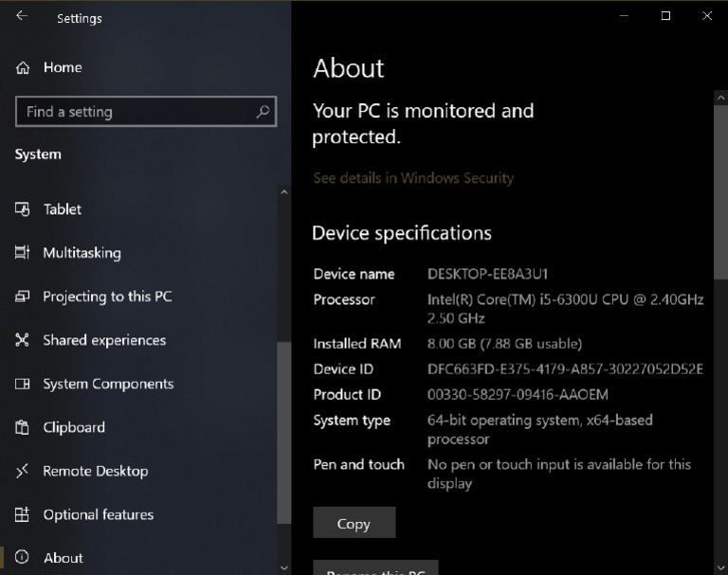The image size is (728, 575).
Task: Open See details in Windows Security
Action: pos(413,178)
